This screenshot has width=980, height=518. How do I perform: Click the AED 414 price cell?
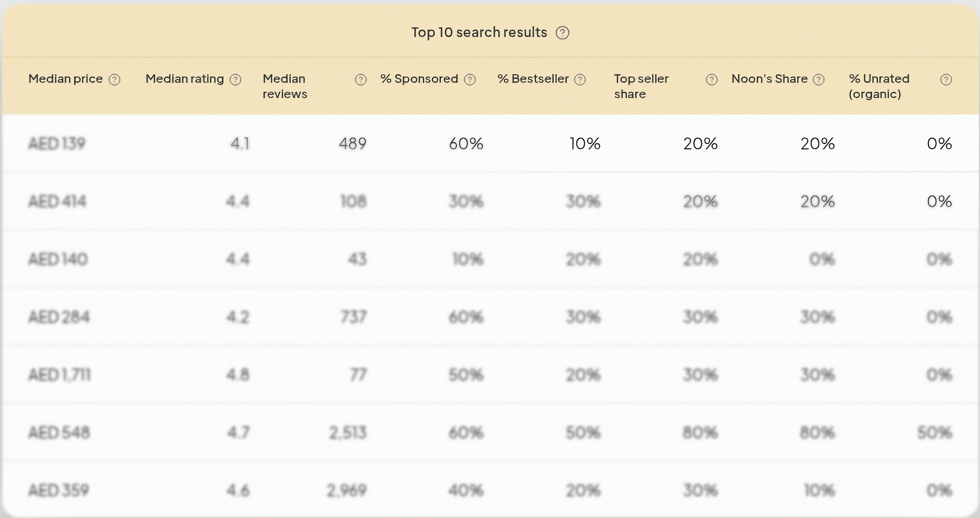click(x=57, y=201)
